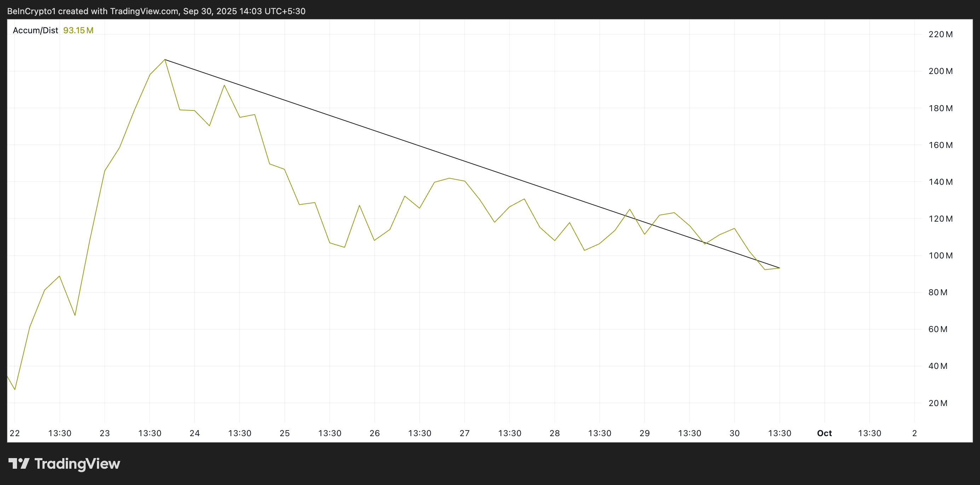The image size is (980, 485).
Task: Click the 30 date label on time axis
Action: tap(734, 433)
